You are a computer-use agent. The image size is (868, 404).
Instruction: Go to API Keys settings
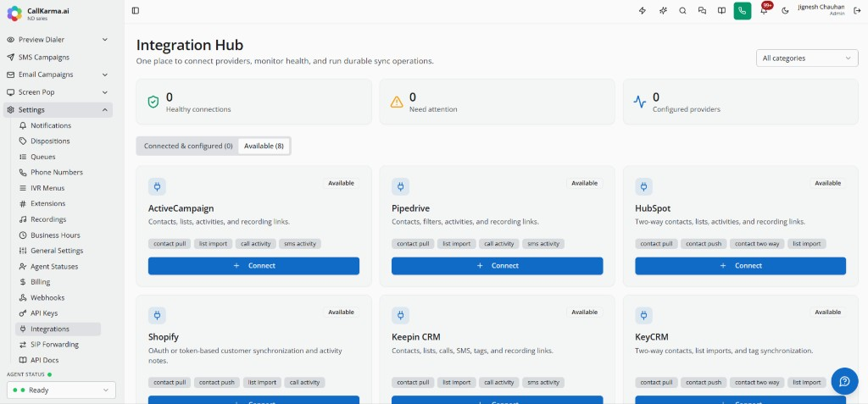[x=58, y=313]
